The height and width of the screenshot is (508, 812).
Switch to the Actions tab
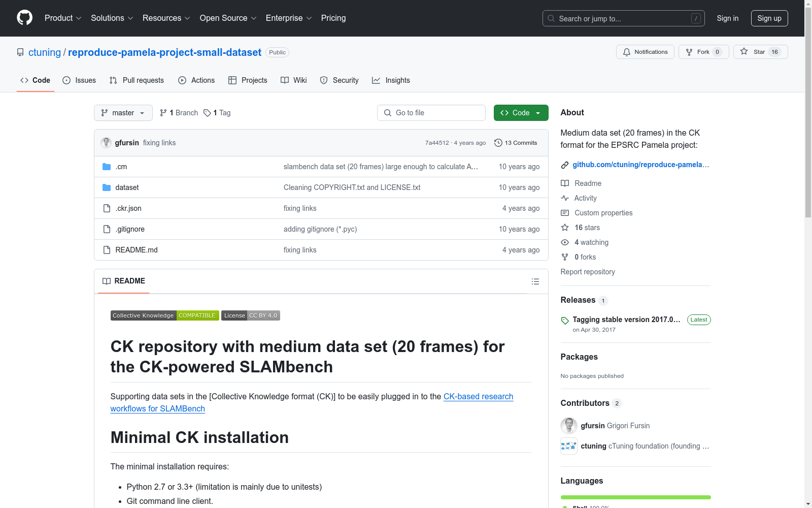coord(196,80)
